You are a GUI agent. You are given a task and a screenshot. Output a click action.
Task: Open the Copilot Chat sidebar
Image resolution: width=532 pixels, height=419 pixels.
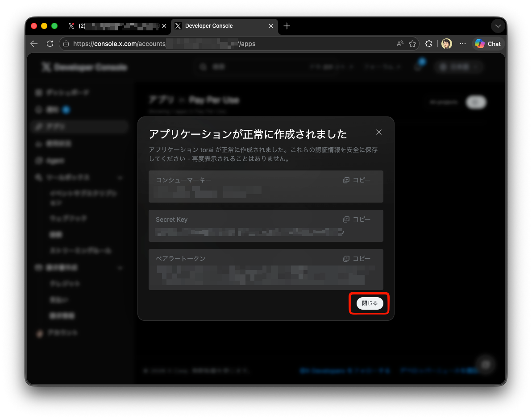pos(488,44)
